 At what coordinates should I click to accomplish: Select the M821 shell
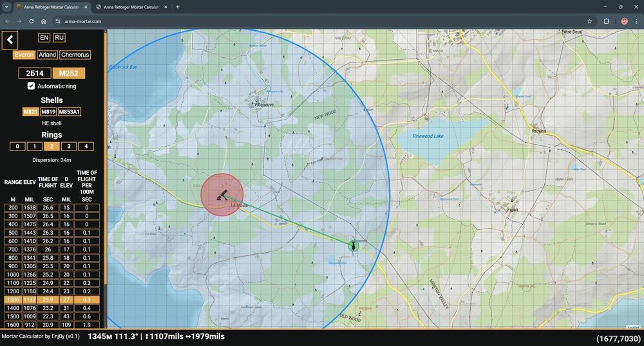[x=30, y=111]
